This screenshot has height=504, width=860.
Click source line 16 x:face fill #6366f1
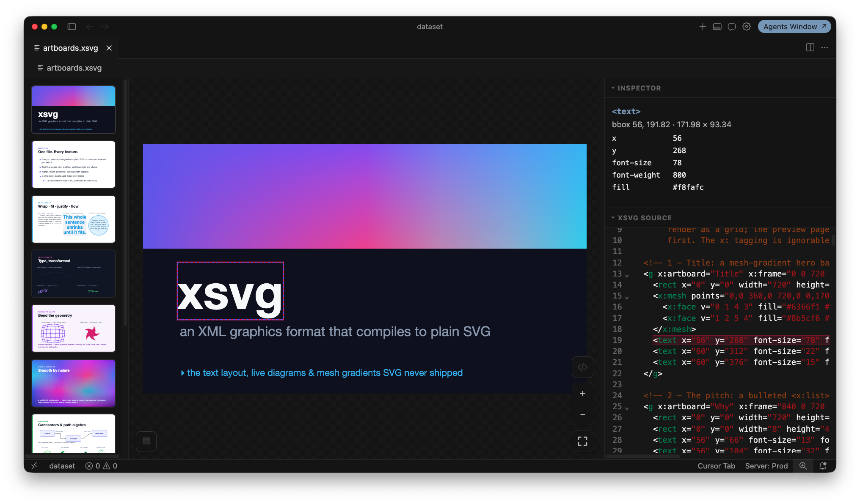746,307
